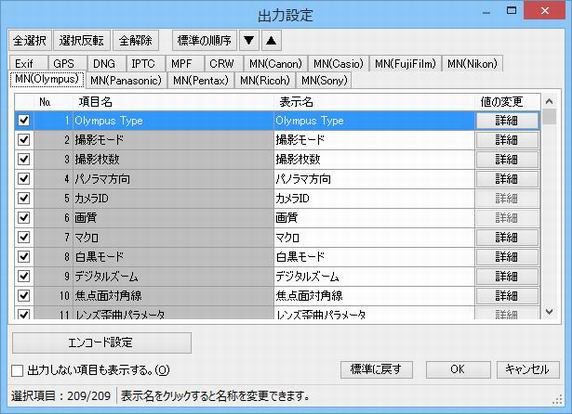Click the scrollbar up arrow in the list
The height and width of the screenshot is (414, 572).
point(549,101)
